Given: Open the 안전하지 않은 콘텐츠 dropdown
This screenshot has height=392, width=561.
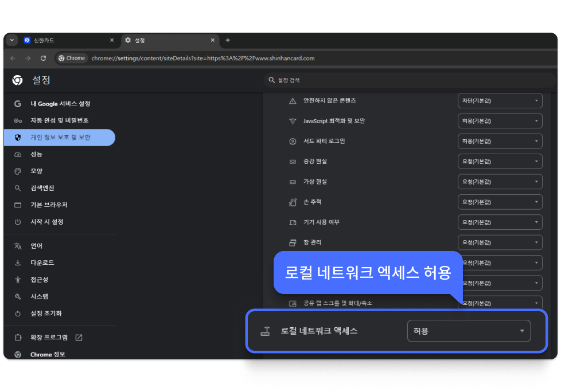Looking at the screenshot, I should tap(500, 101).
